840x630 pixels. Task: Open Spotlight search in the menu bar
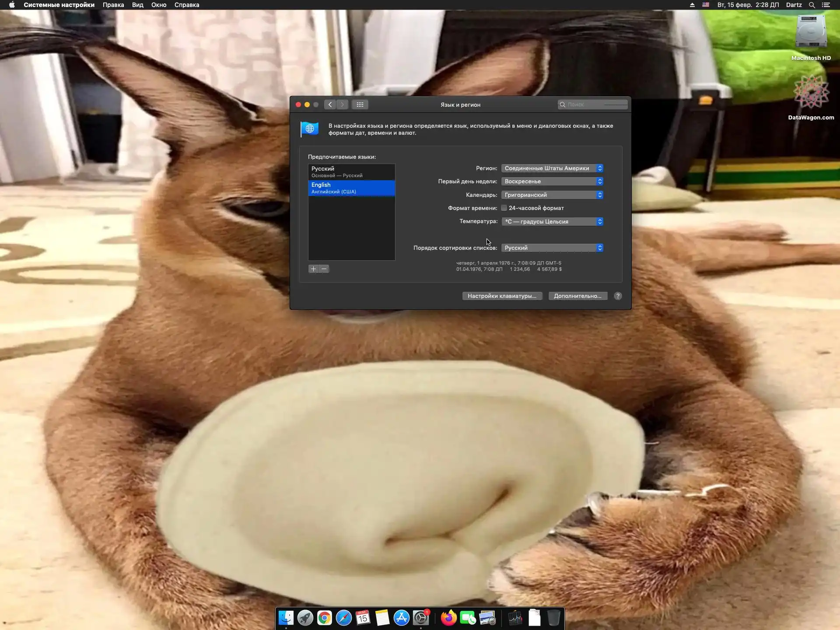pos(812,5)
